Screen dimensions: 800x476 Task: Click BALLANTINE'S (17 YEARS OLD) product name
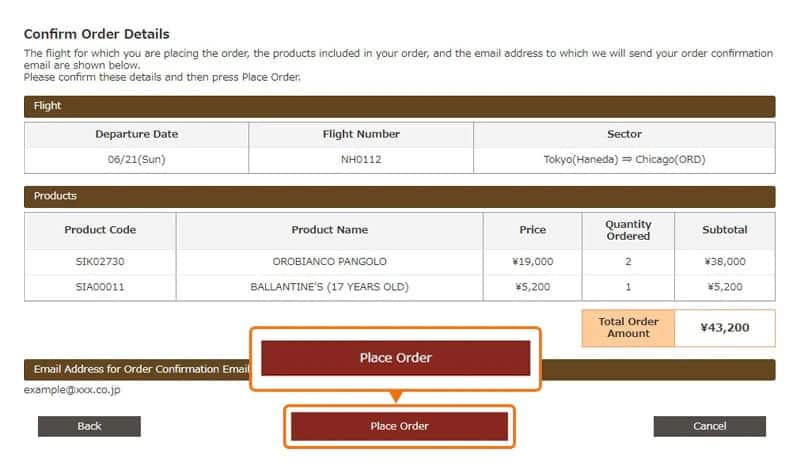pos(329,287)
